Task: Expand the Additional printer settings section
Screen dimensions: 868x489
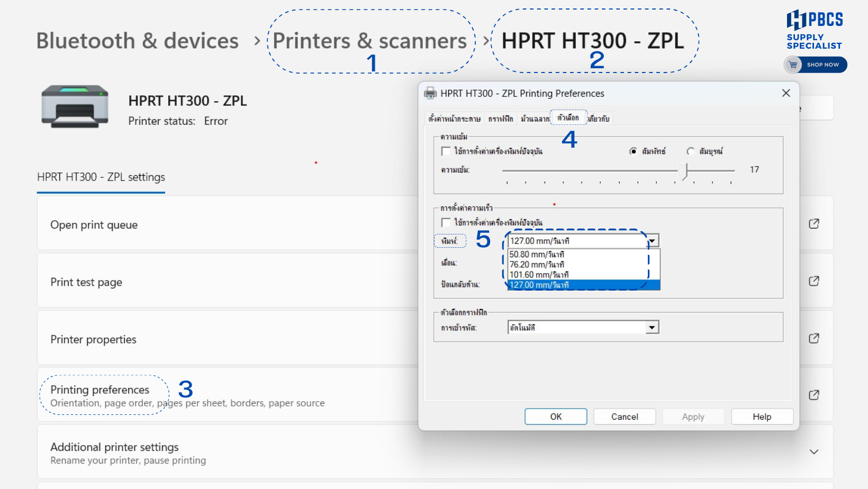Action: [813, 452]
